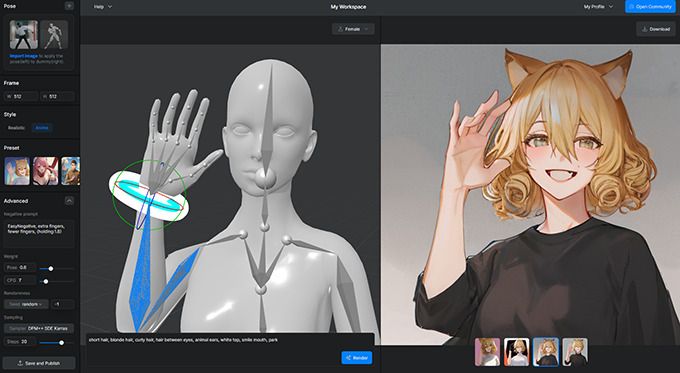Image resolution: width=680 pixels, height=373 pixels.
Task: Click the My Workspace title
Action: (348, 7)
